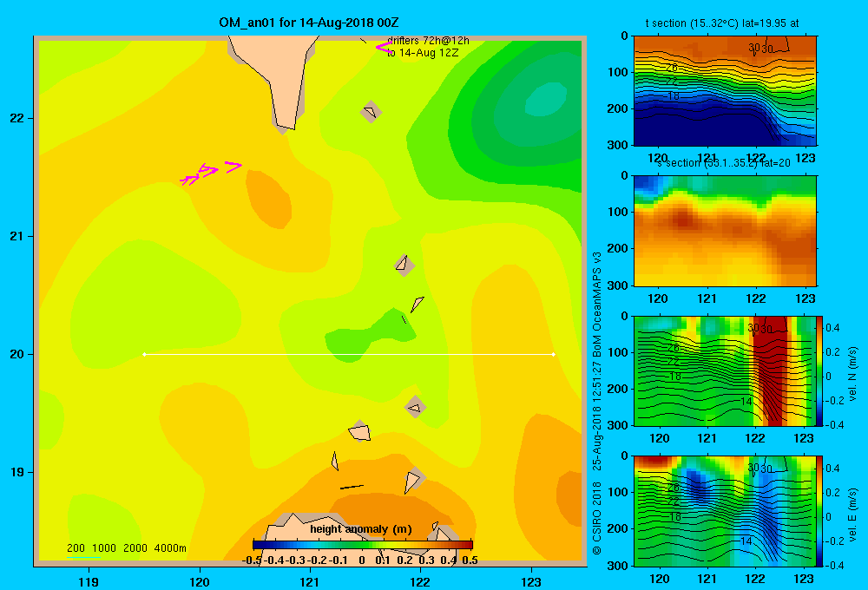Click the 'drifters 72h@12h' legend text
868x590 pixels.
(x=429, y=41)
